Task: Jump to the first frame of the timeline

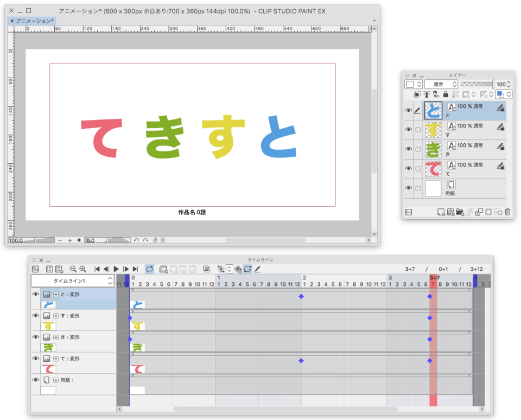Action: (x=97, y=269)
